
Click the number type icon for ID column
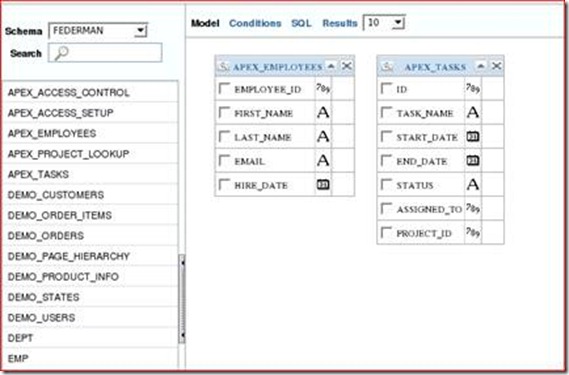[x=473, y=88]
